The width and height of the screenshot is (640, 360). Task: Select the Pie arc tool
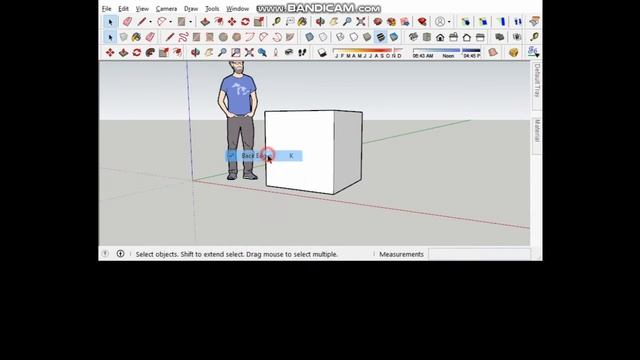pyautogui.click(x=290, y=37)
